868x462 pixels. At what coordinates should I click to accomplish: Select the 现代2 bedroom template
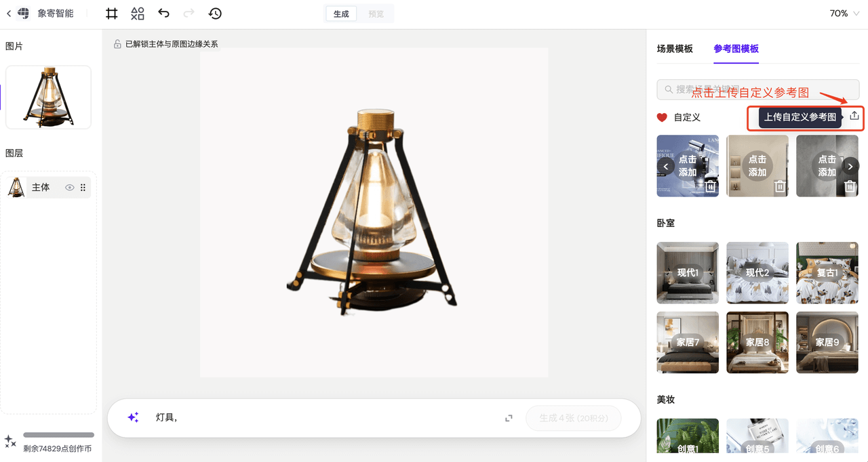(757, 272)
